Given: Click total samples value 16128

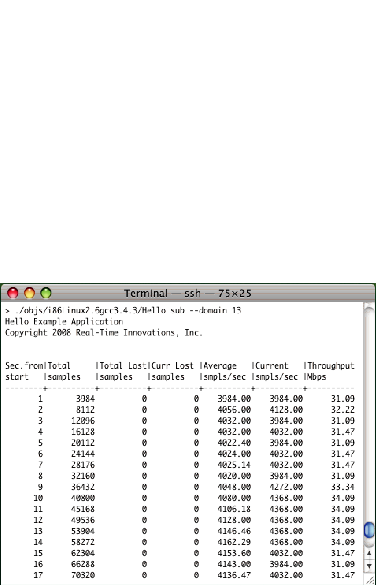Looking at the screenshot, I should pos(83,432).
